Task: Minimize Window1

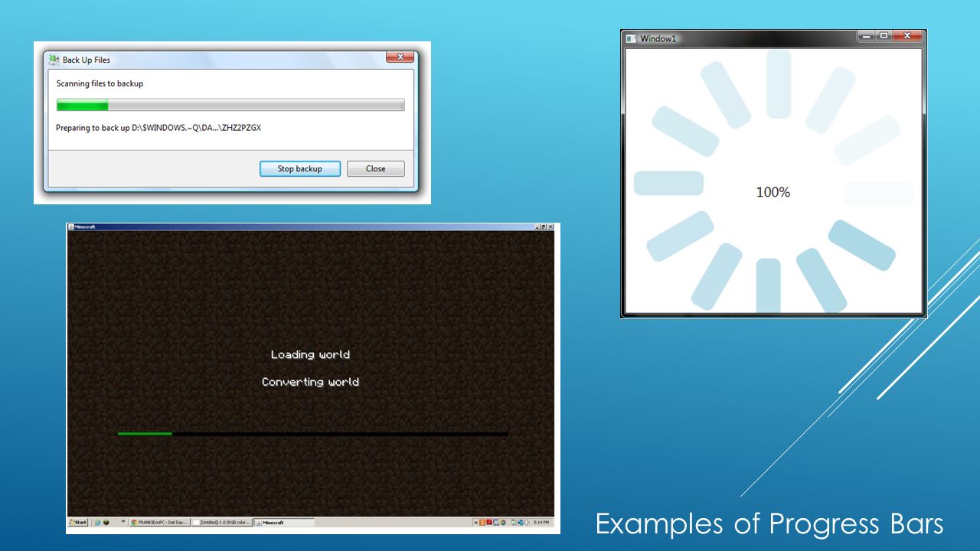Action: [867, 35]
